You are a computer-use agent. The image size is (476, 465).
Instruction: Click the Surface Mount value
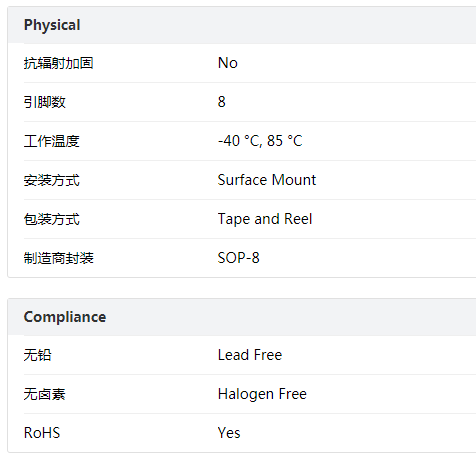click(267, 180)
